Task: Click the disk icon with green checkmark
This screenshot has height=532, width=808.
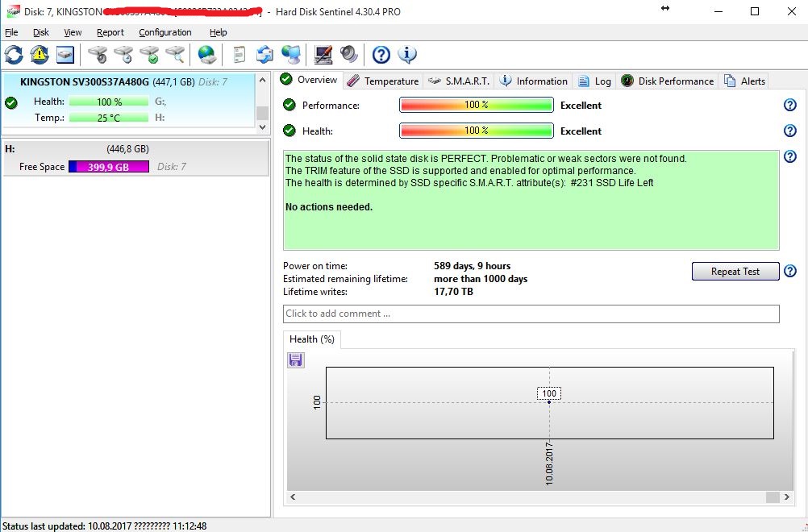Action: pos(149,54)
